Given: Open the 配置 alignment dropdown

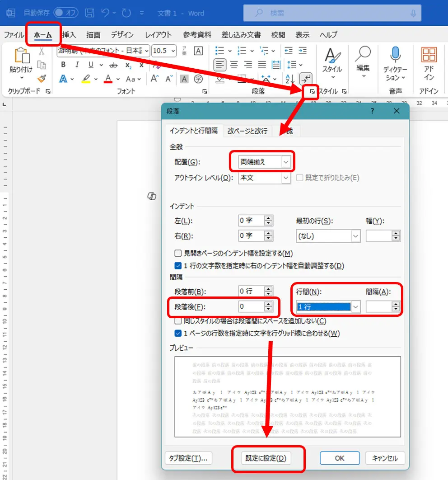Looking at the screenshot, I should (265, 162).
